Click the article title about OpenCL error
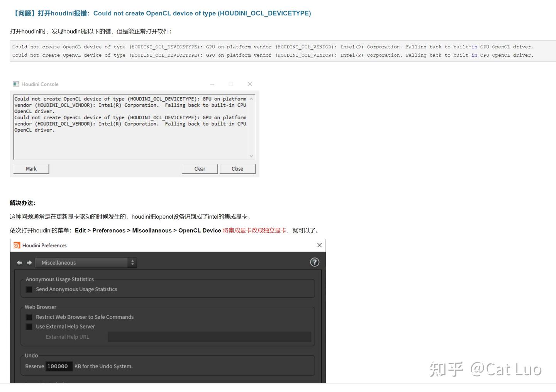Viewport: 556px width, 392px height. click(x=161, y=13)
